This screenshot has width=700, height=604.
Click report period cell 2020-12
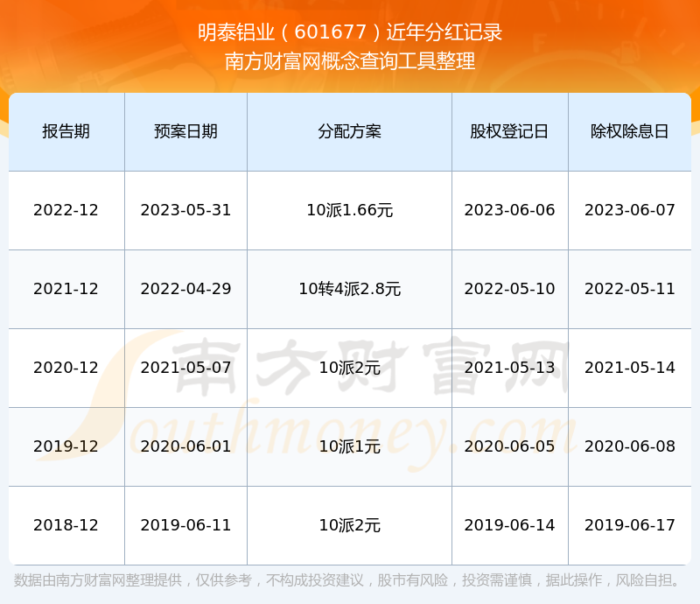click(x=66, y=368)
